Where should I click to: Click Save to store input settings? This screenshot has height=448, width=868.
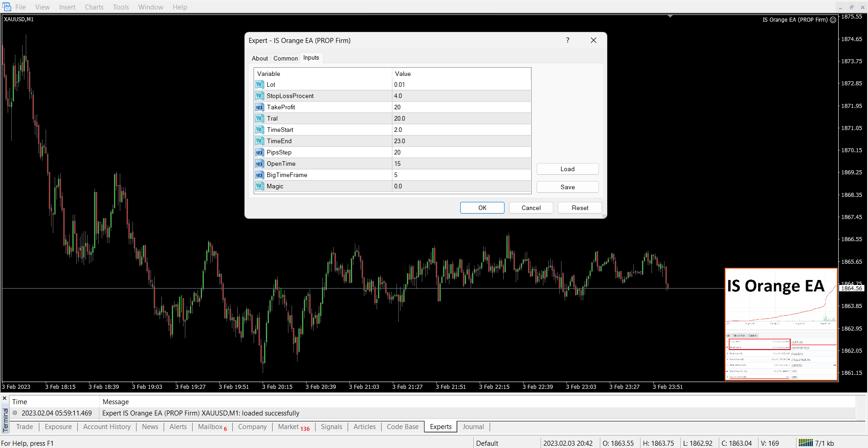click(x=567, y=187)
